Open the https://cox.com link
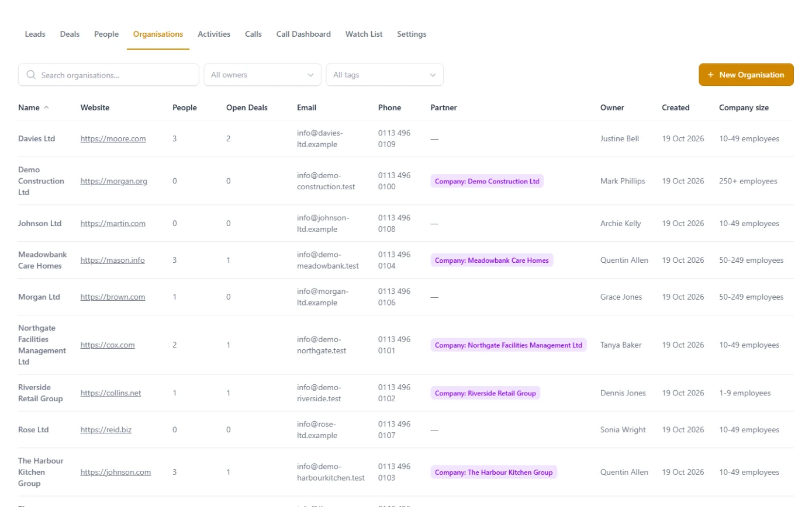The height and width of the screenshot is (507, 812). (108, 345)
